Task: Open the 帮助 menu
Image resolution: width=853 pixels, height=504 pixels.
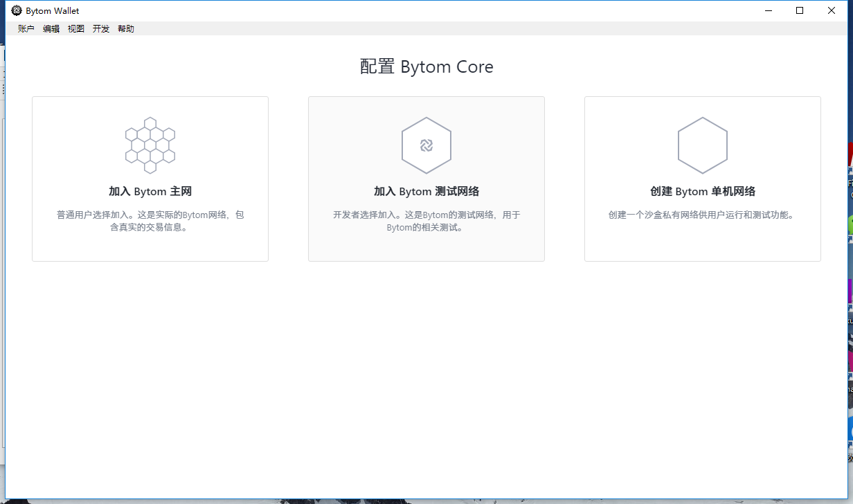Action: (x=126, y=28)
